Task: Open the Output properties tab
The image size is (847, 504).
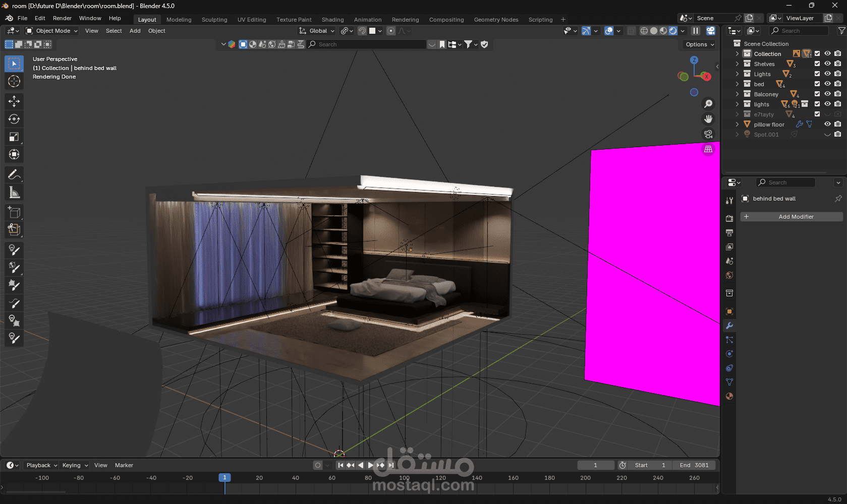Action: coord(729,232)
